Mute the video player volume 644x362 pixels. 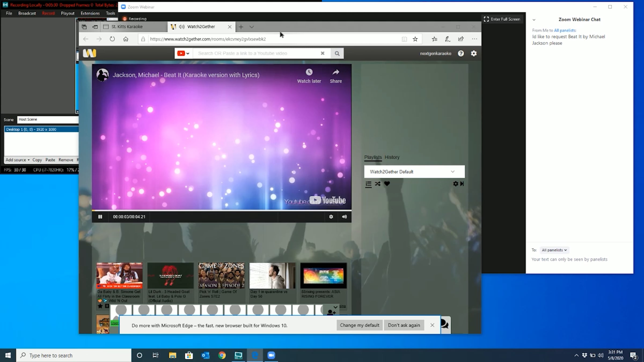[344, 217]
